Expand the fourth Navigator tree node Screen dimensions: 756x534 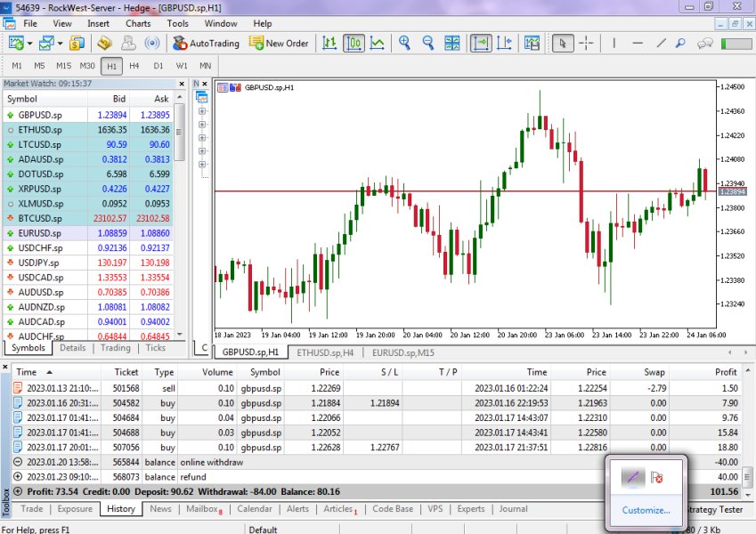[x=202, y=150]
